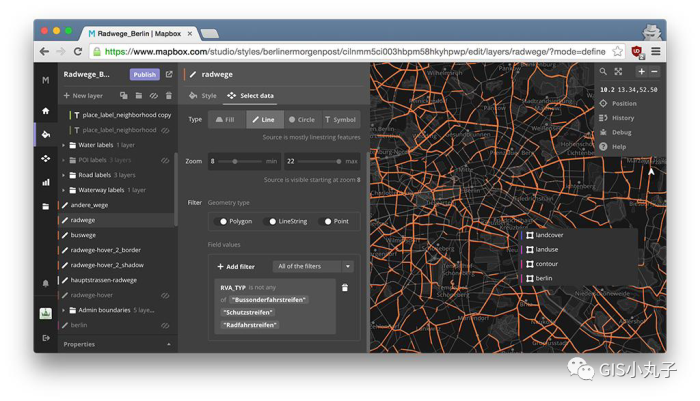Expand the Road labels folder
Screen dimensions: 700x401
(64, 175)
